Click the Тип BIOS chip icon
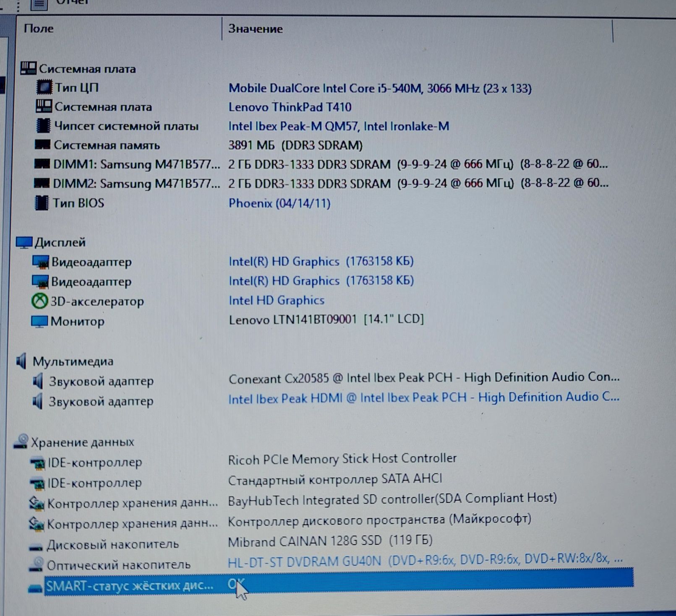This screenshot has height=616, width=676. coord(42,203)
